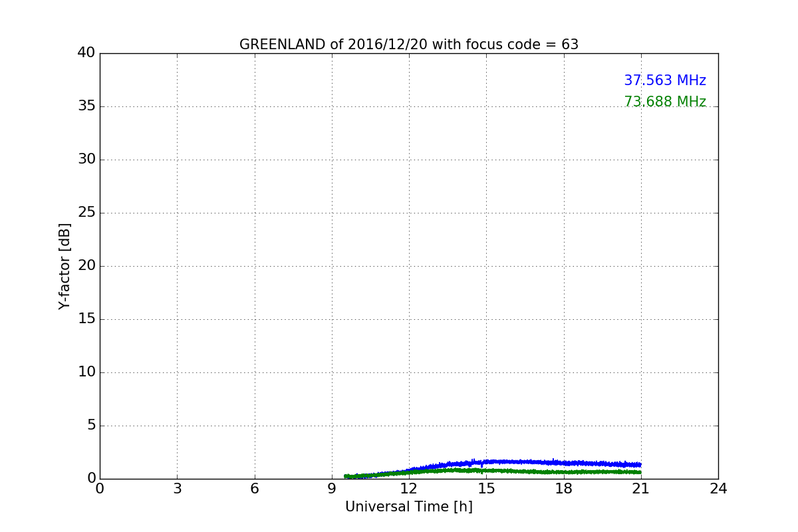The image size is (798, 532).
Task: Click the y-axis tick label '20'
Action: tap(86, 266)
